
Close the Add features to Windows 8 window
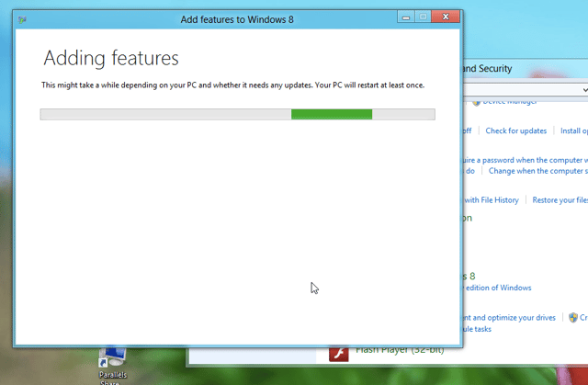click(x=446, y=17)
